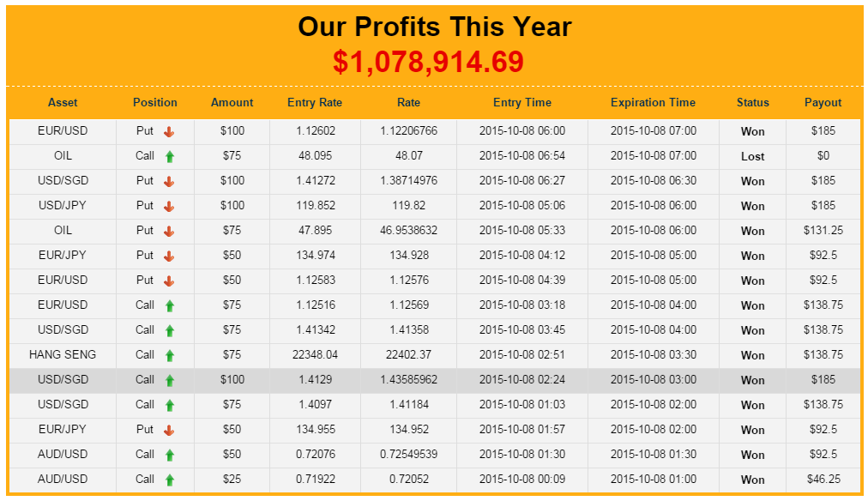Click the Amount column header
This screenshot has width=868, height=501.
tap(232, 102)
